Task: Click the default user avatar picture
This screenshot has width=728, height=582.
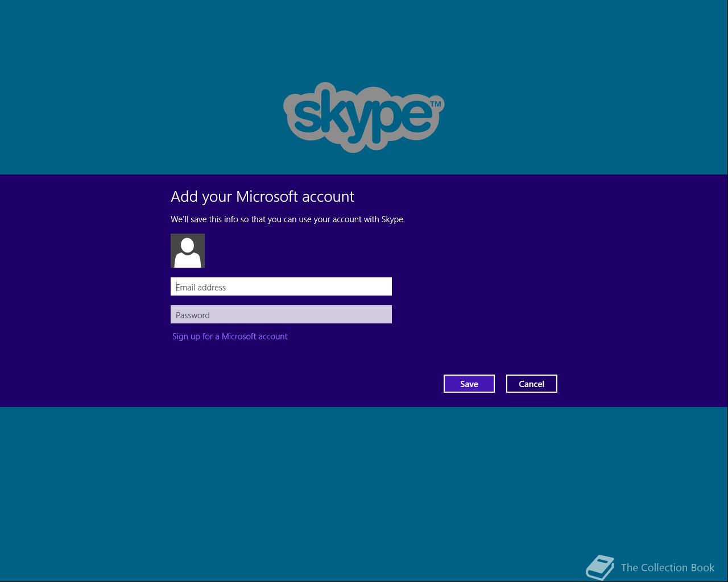Action: pos(188,251)
